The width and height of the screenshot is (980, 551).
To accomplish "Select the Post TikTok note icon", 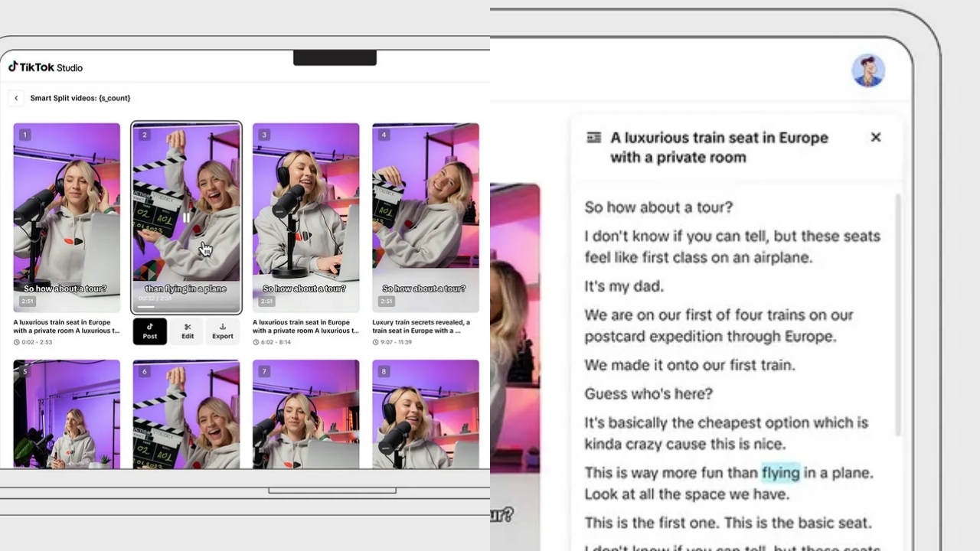I will [x=149, y=327].
